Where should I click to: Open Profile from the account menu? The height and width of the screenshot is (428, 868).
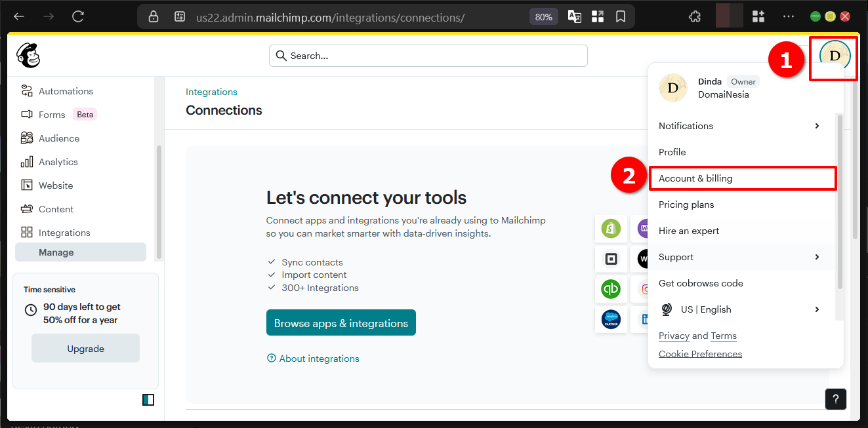coord(672,151)
